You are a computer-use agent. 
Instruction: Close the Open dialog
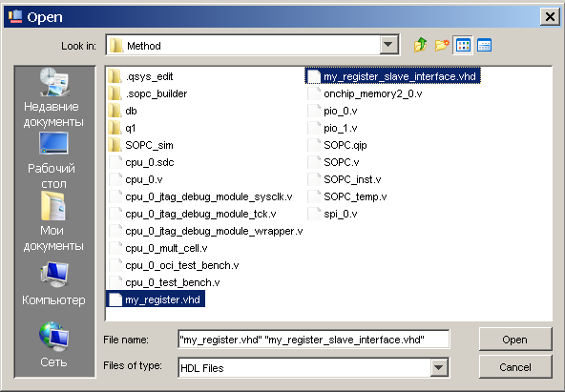pyautogui.click(x=550, y=17)
